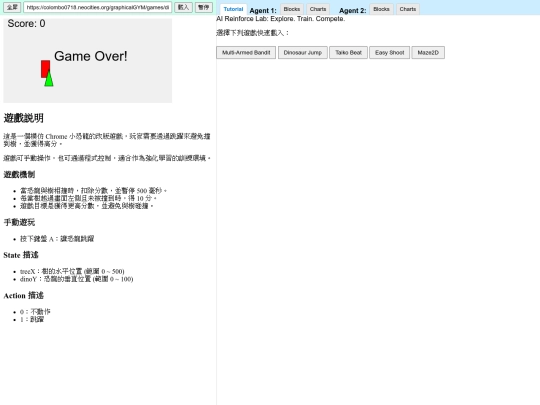The image size is (540, 405).
Task: Click the red dinosaur block in the game
Action: [x=45, y=69]
